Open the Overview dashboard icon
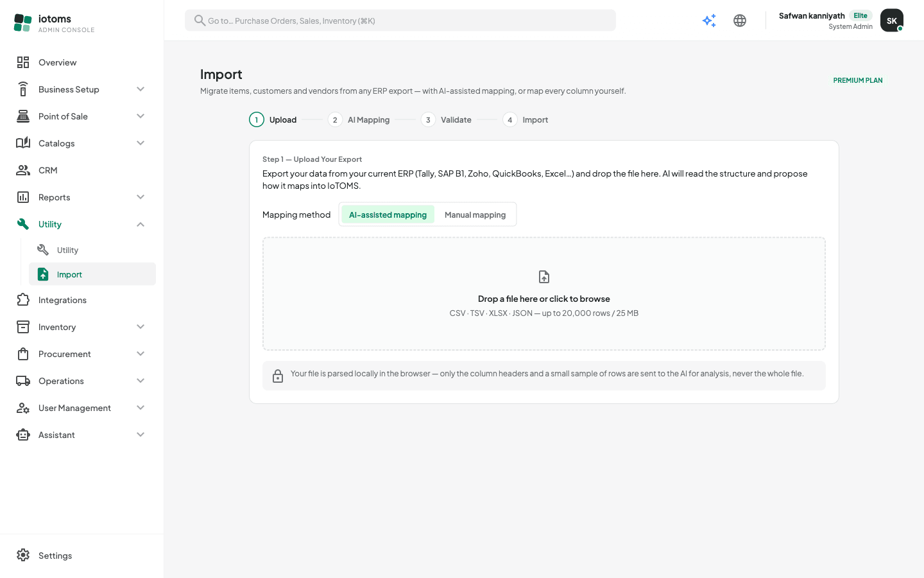Image resolution: width=924 pixels, height=578 pixels. coord(23,62)
